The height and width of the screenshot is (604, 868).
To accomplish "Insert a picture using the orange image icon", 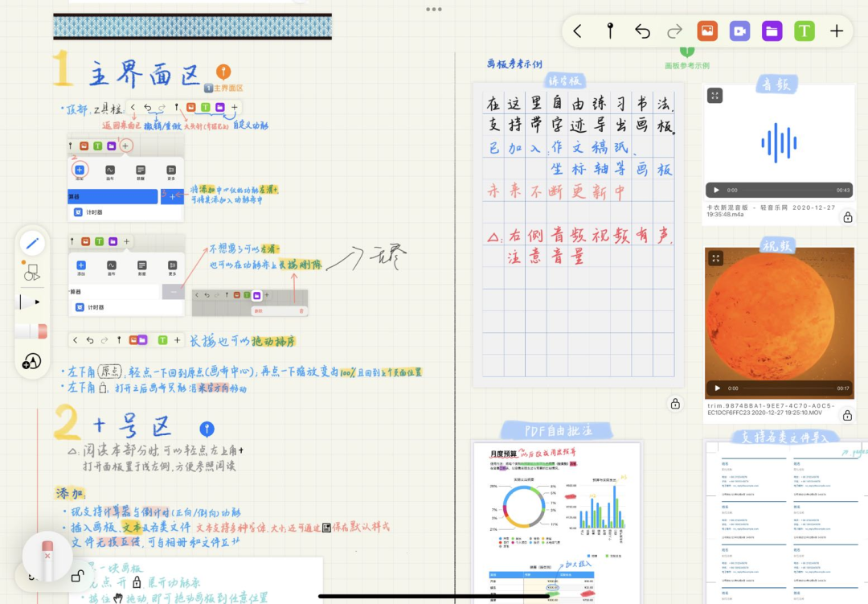I will click(x=707, y=31).
